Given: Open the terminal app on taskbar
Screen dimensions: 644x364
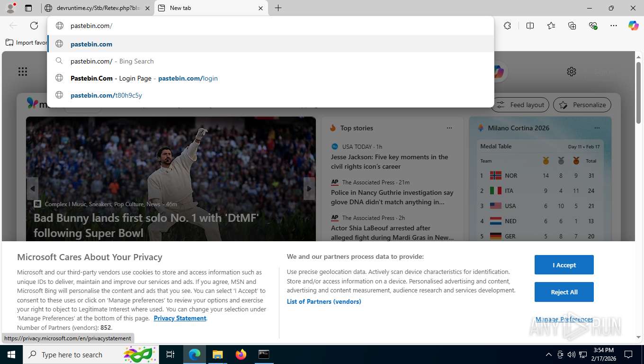Looking at the screenshot, I should pyautogui.click(x=264, y=355).
